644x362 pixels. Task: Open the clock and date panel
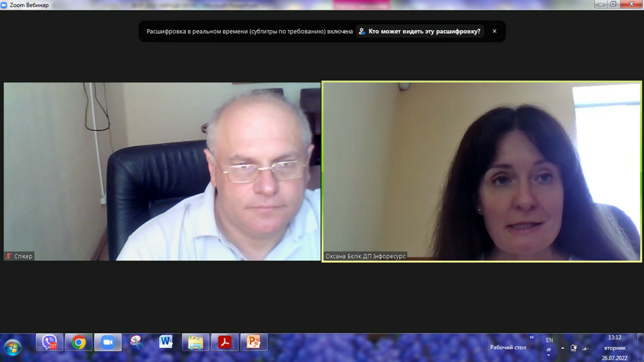tap(615, 348)
